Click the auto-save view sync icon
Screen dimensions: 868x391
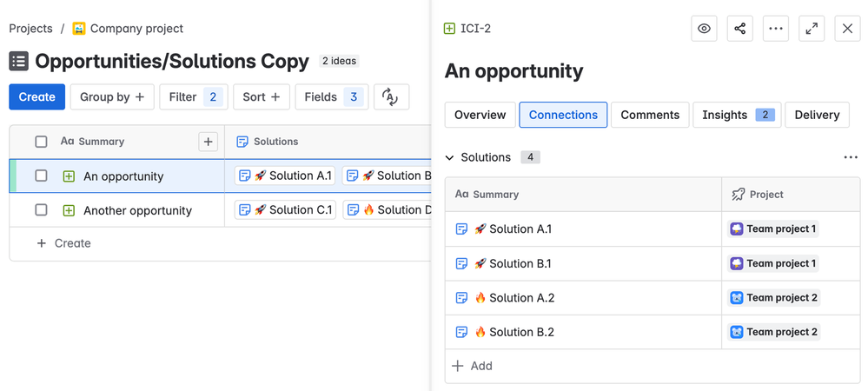click(x=391, y=97)
